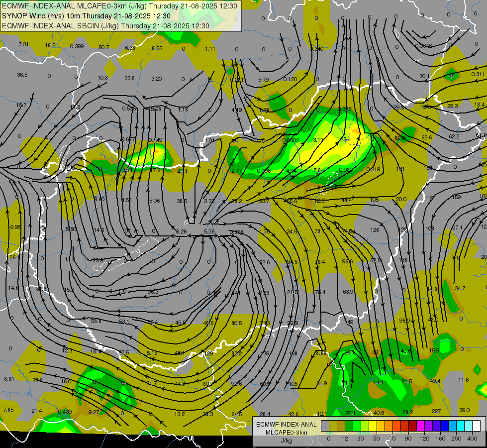Click the white legend swatch

click(476, 426)
